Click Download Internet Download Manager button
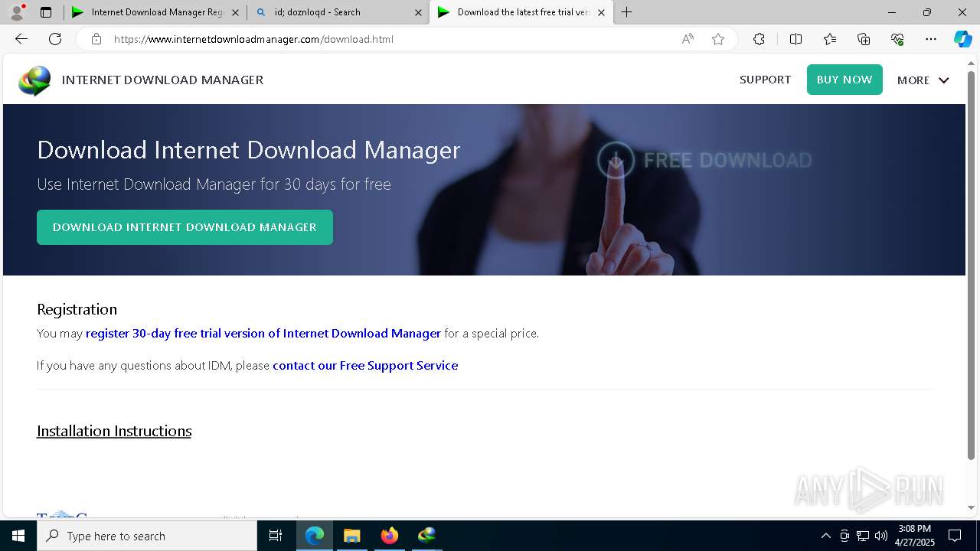Image resolution: width=980 pixels, height=551 pixels. point(185,227)
